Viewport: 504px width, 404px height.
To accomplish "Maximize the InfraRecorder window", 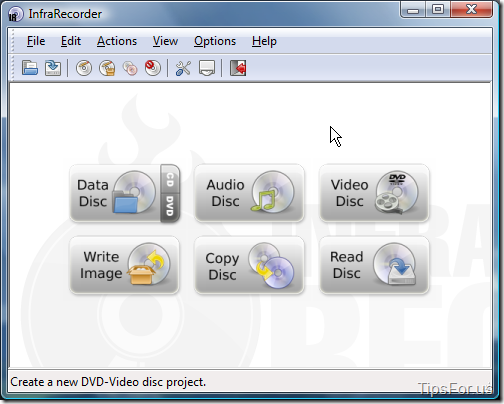I will click(438, 10).
